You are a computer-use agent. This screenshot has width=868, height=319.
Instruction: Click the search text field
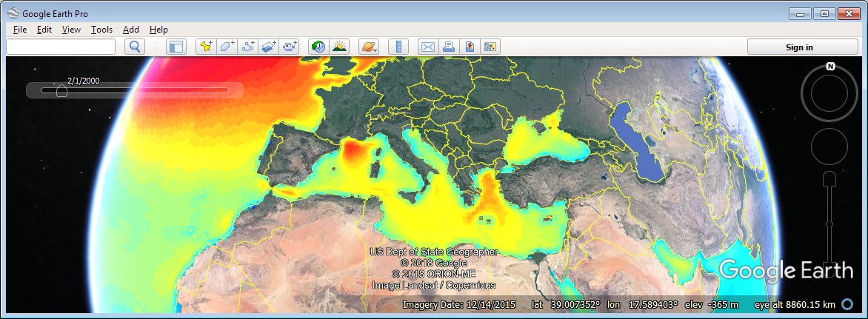(x=61, y=47)
